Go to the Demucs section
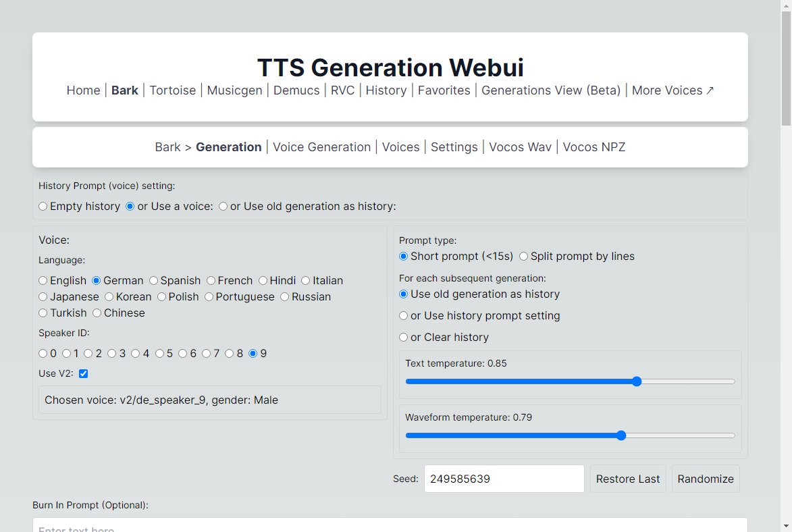The height and width of the screenshot is (532, 792). click(x=296, y=90)
